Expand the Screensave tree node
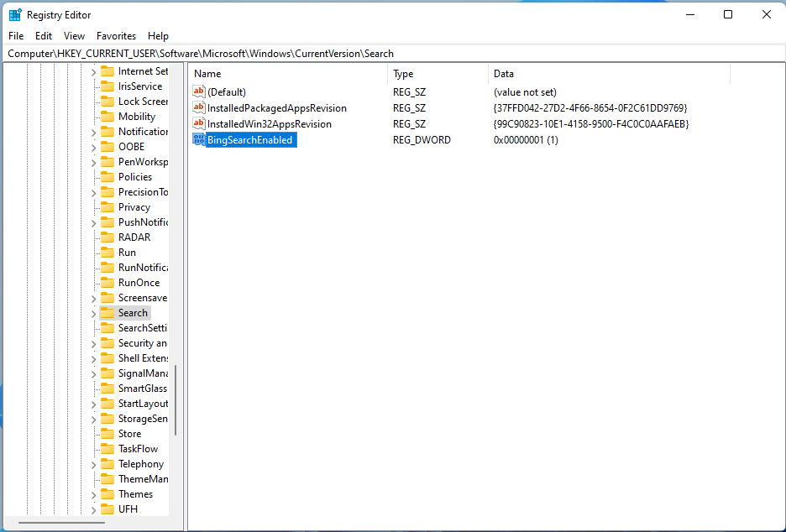The image size is (786, 532). pos(94,297)
